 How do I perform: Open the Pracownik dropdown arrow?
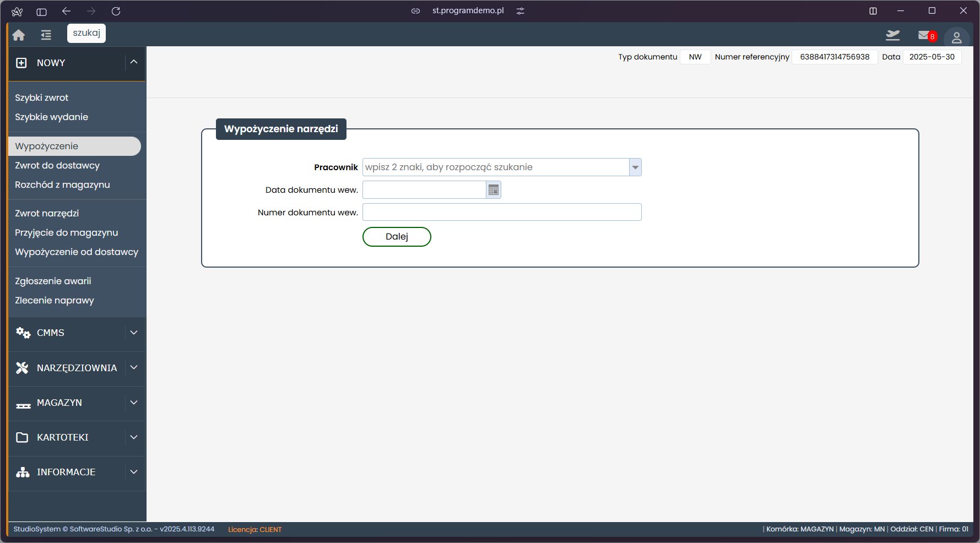(635, 167)
